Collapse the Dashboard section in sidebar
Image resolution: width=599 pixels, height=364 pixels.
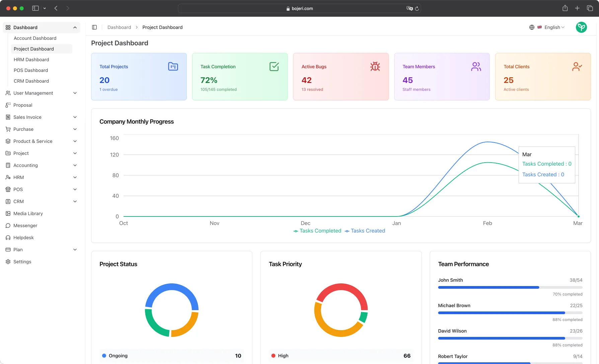pos(75,27)
